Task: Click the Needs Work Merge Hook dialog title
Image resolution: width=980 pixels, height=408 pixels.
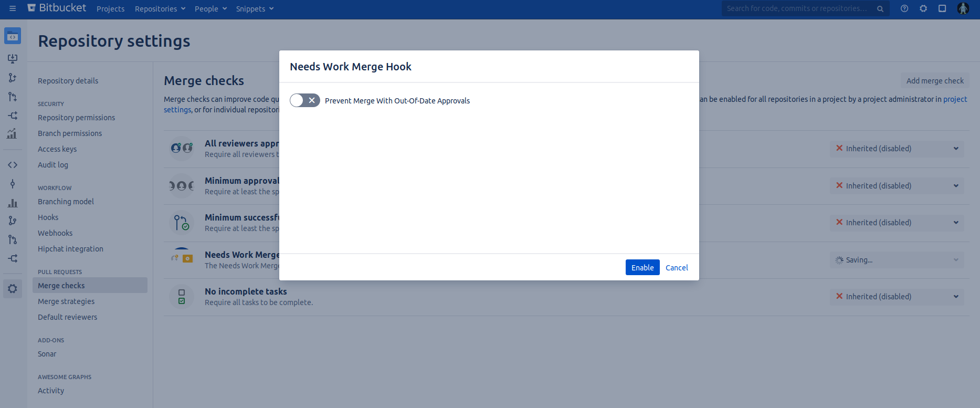Action: (x=351, y=67)
